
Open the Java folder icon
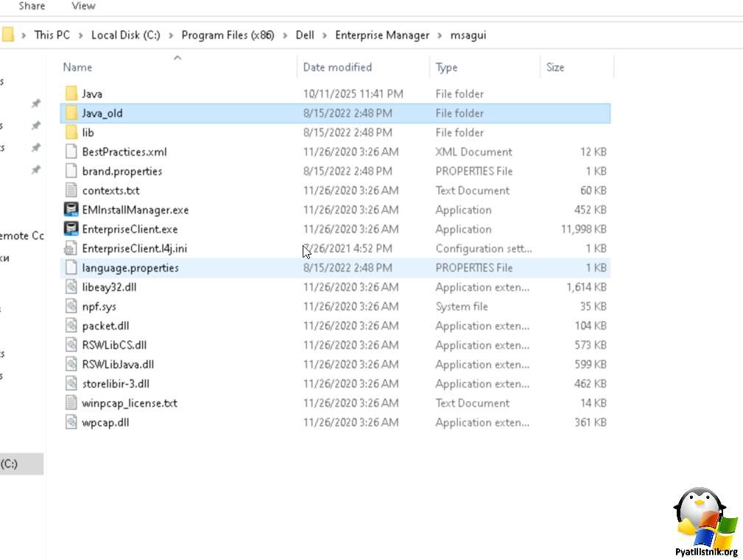(x=71, y=94)
